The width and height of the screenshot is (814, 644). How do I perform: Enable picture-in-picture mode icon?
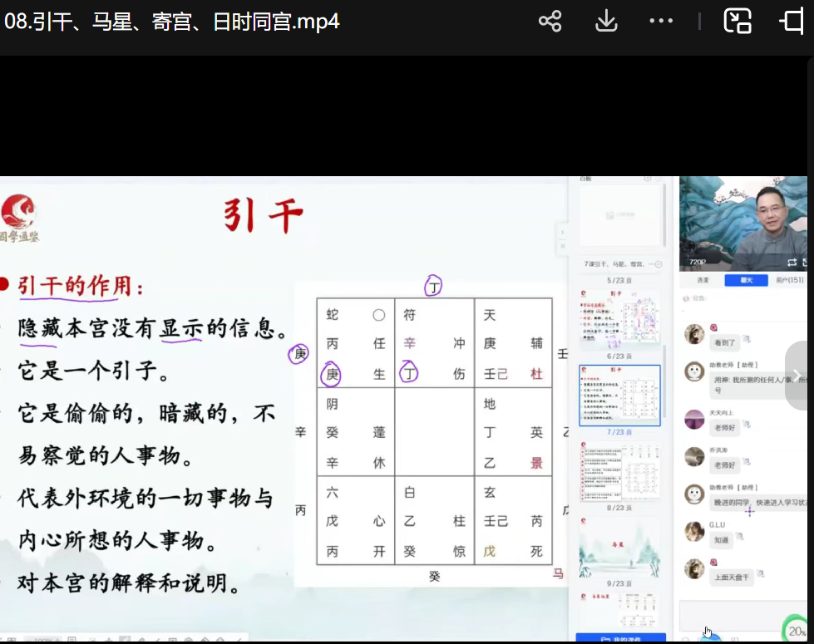[x=738, y=21]
